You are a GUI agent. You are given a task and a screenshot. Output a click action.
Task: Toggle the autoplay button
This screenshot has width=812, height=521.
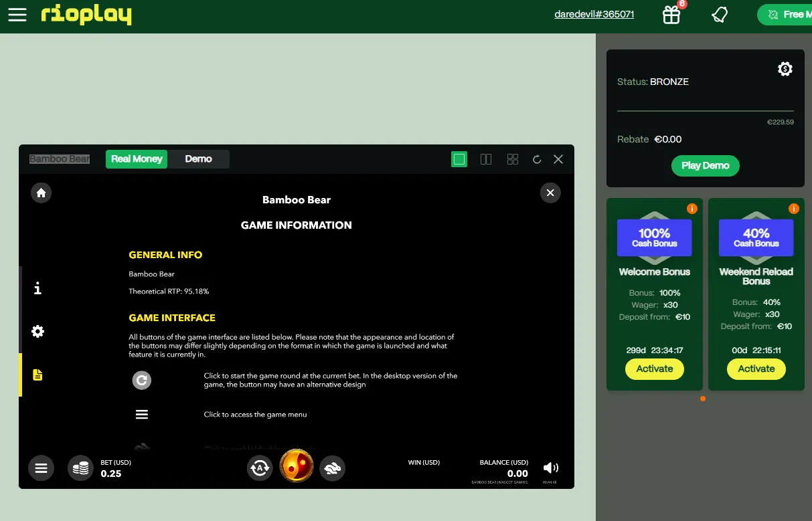coord(260,468)
